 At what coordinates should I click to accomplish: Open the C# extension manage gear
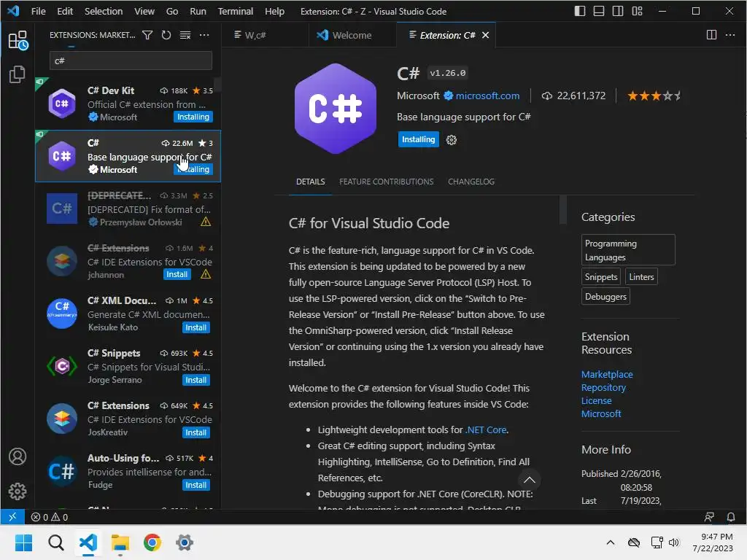coord(451,139)
